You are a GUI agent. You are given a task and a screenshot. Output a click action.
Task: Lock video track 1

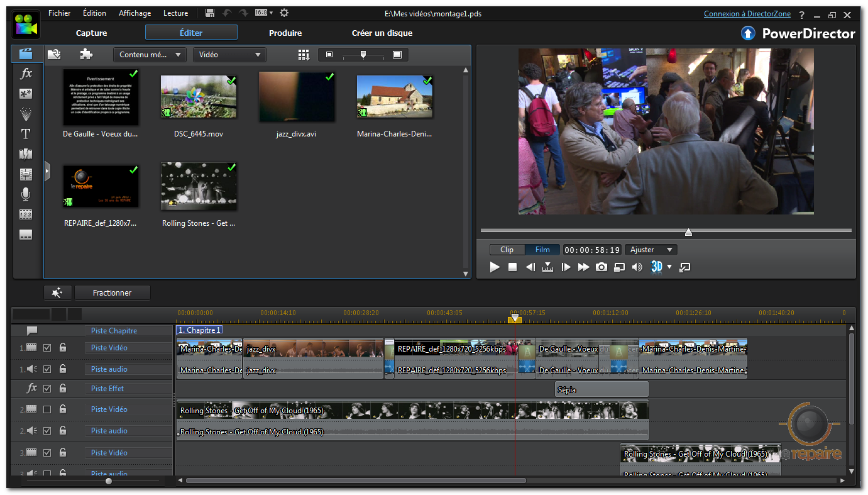[x=63, y=347]
